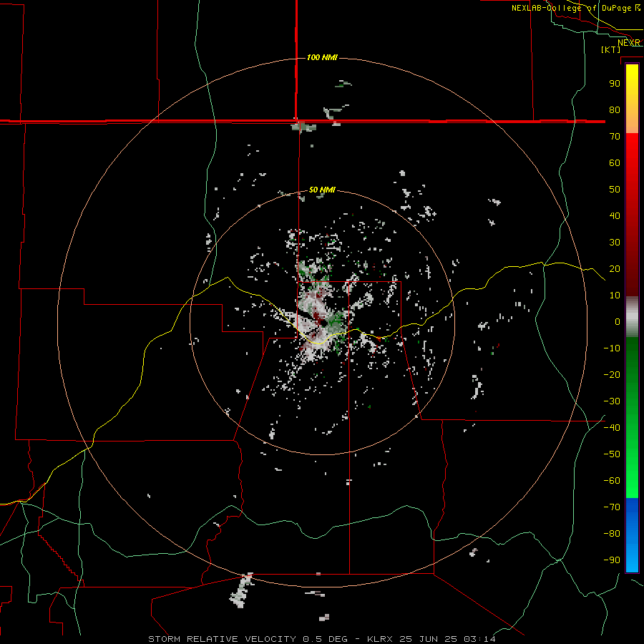Viewport: 644px width, 644px height.
Task: Click the -60 knot scale label
Action: pyautogui.click(x=612, y=481)
